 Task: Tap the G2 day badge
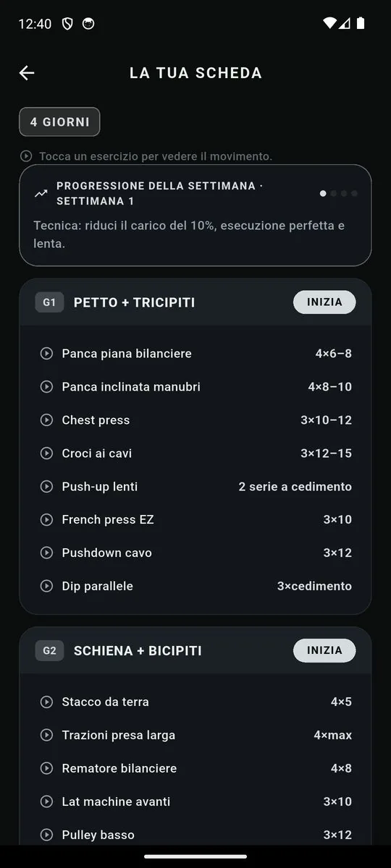(49, 650)
